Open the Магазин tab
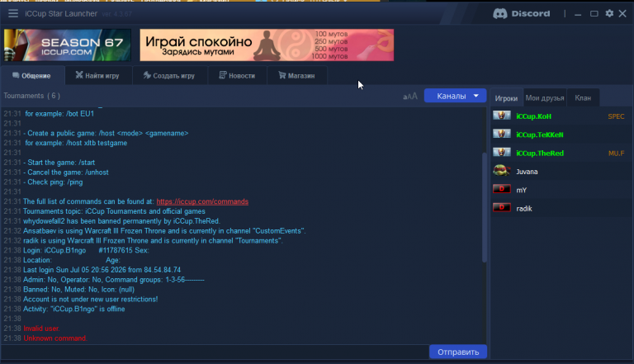634x364 pixels. [x=297, y=76]
